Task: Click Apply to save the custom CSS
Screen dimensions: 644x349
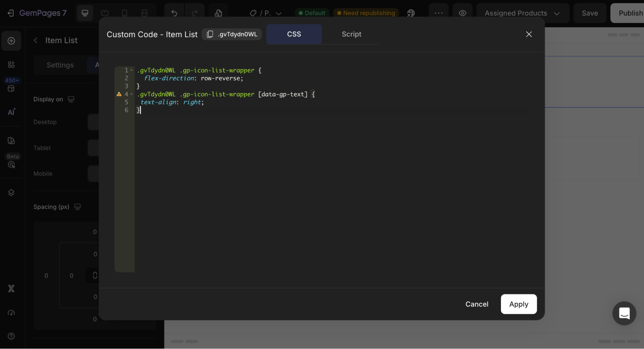Action: point(518,304)
